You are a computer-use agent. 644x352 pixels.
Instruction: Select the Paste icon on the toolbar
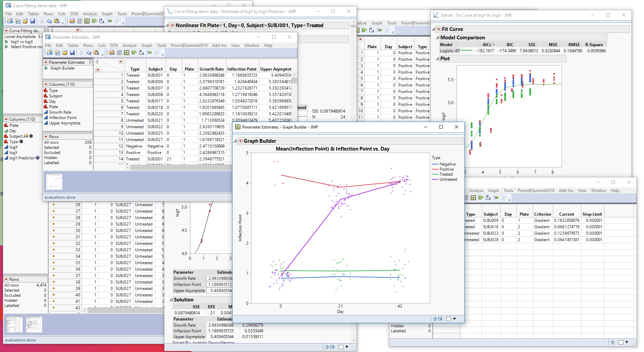click(x=96, y=53)
